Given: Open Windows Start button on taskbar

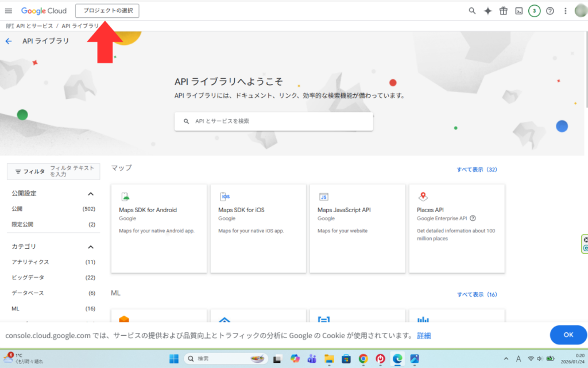Looking at the screenshot, I should [x=173, y=359].
